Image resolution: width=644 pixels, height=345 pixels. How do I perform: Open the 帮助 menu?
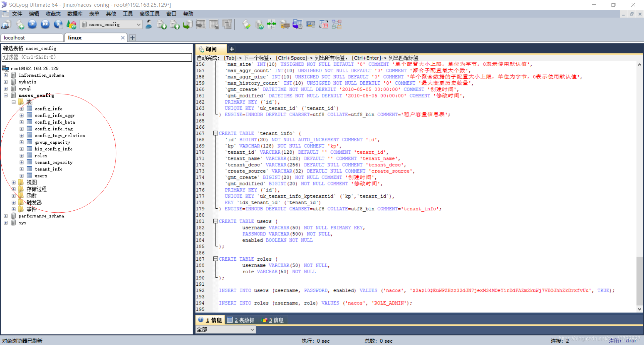[x=188, y=14]
